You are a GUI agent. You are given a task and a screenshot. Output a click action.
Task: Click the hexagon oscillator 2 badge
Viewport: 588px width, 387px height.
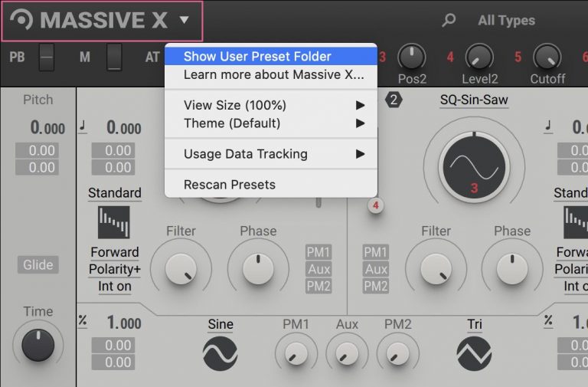pyautogui.click(x=394, y=100)
